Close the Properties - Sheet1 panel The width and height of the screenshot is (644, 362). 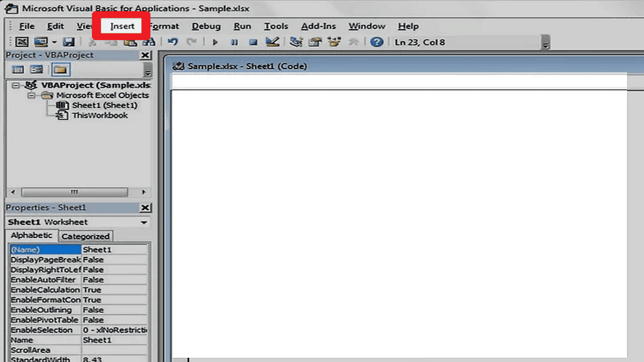click(146, 208)
